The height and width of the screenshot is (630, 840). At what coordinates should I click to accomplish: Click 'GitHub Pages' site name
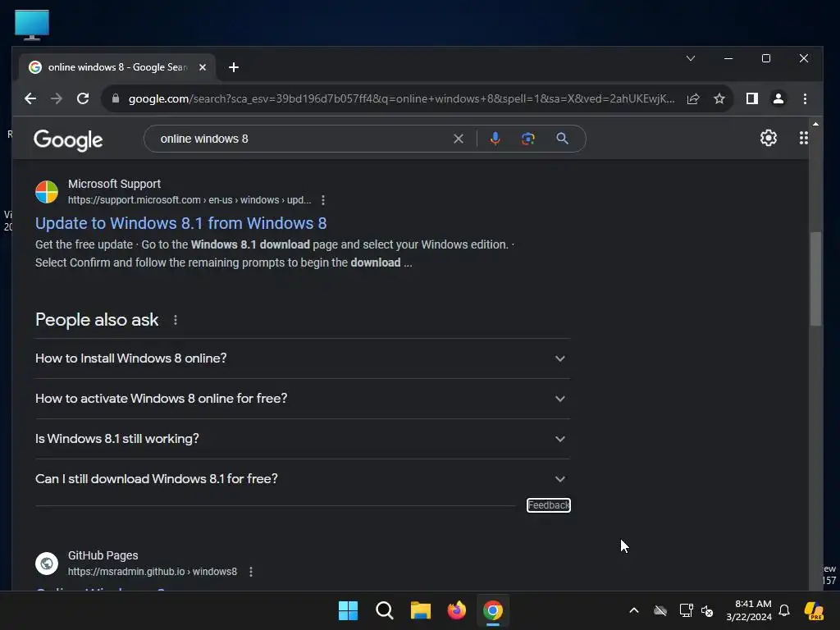pyautogui.click(x=103, y=555)
